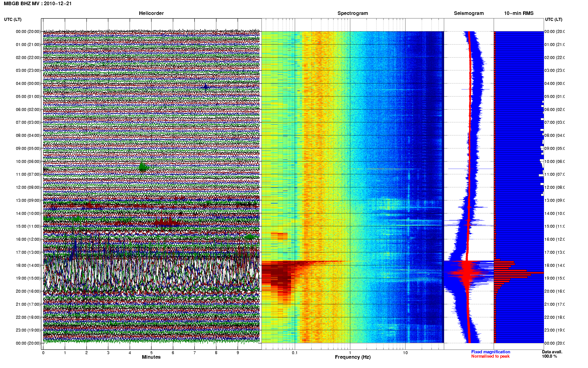588x368 pixels.
Task: Click the left time label '23:00 (19:00)'
Action: coord(28,330)
